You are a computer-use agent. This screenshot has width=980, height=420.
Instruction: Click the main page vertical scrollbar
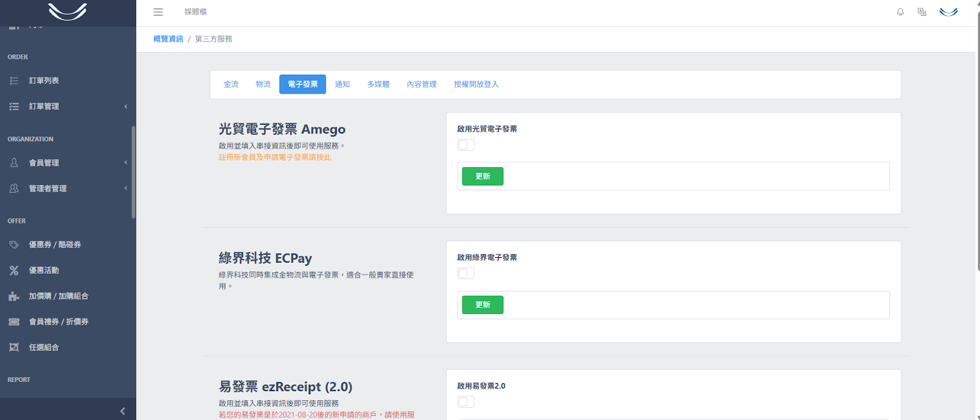tap(978, 141)
